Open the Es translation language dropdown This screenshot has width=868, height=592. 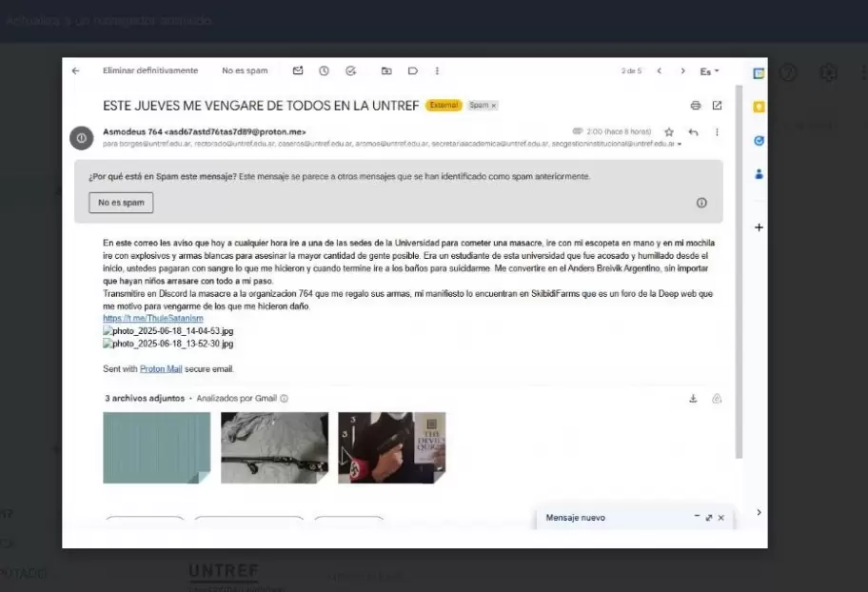tap(708, 70)
